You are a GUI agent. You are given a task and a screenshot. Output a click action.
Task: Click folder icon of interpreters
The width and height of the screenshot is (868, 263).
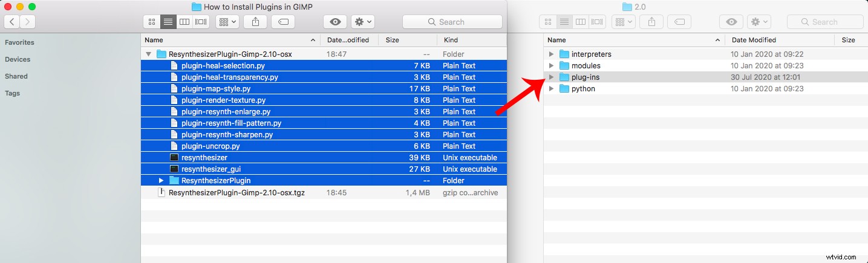[564, 54]
